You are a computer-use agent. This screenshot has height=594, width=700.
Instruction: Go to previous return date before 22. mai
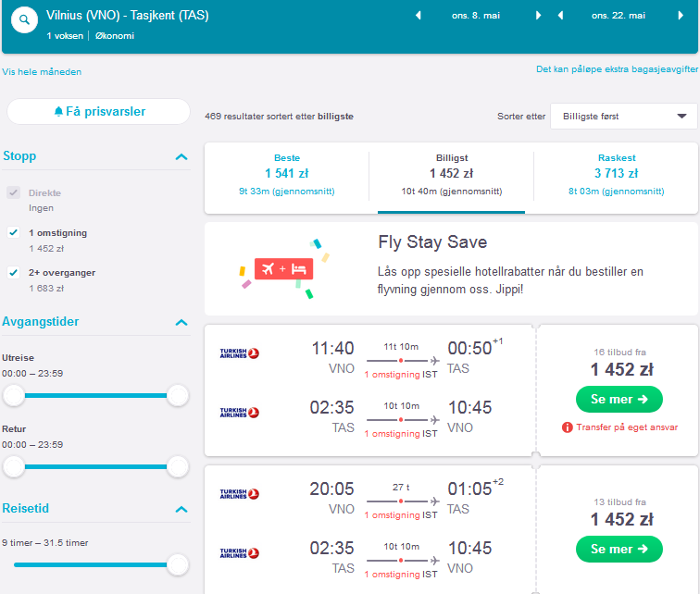[561, 16]
